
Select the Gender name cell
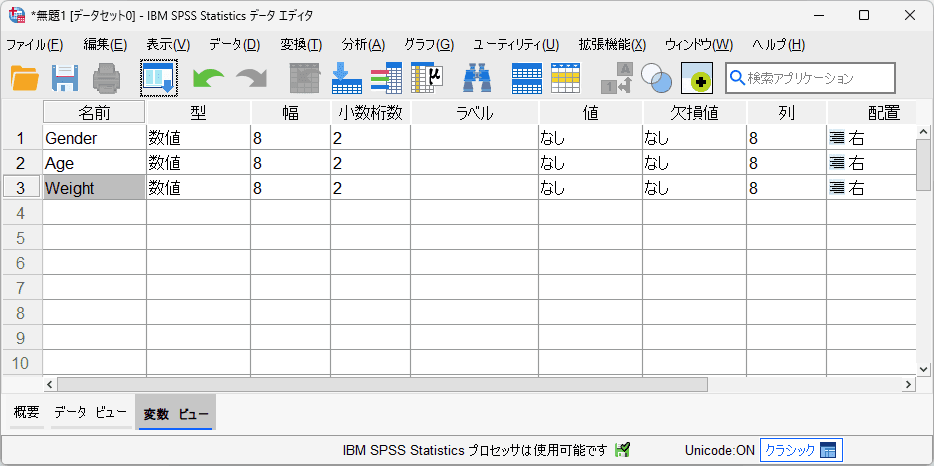tap(94, 138)
